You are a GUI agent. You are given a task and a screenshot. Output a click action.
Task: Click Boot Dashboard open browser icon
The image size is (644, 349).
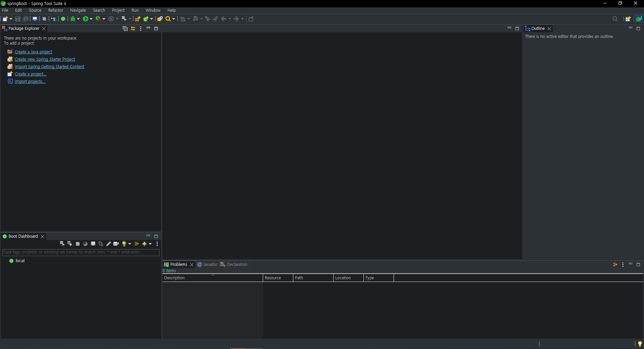85,244
